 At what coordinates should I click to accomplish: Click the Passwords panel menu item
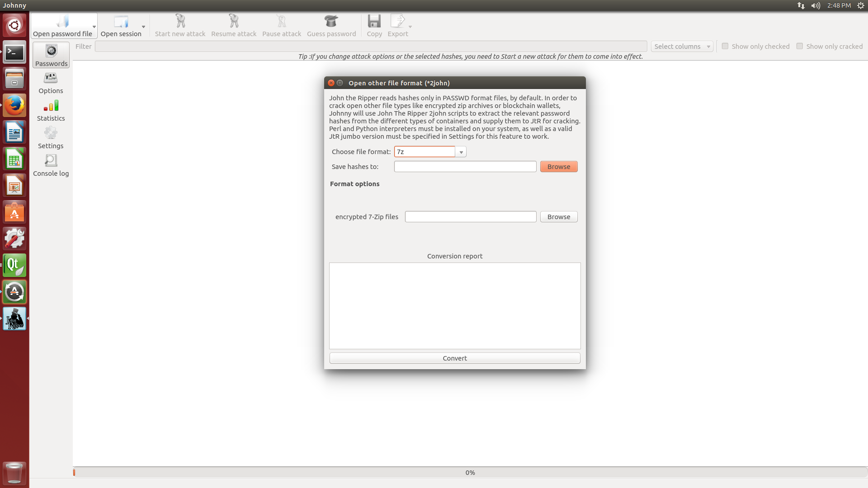pos(51,56)
